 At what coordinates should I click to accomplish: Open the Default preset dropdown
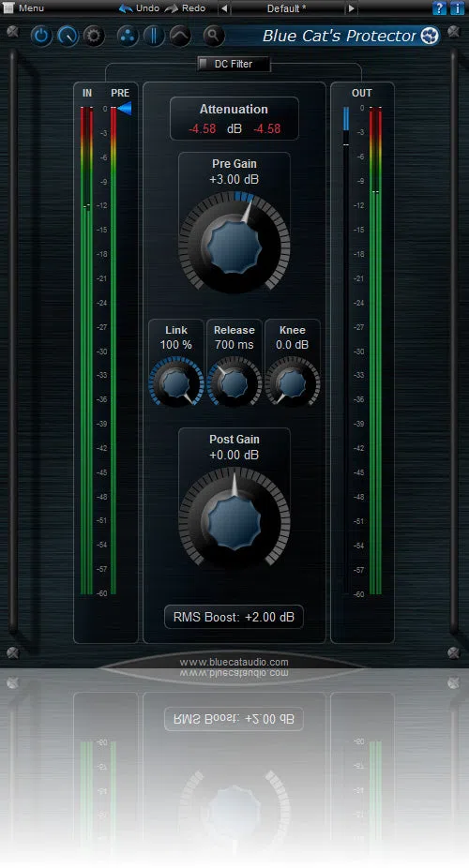click(x=287, y=8)
